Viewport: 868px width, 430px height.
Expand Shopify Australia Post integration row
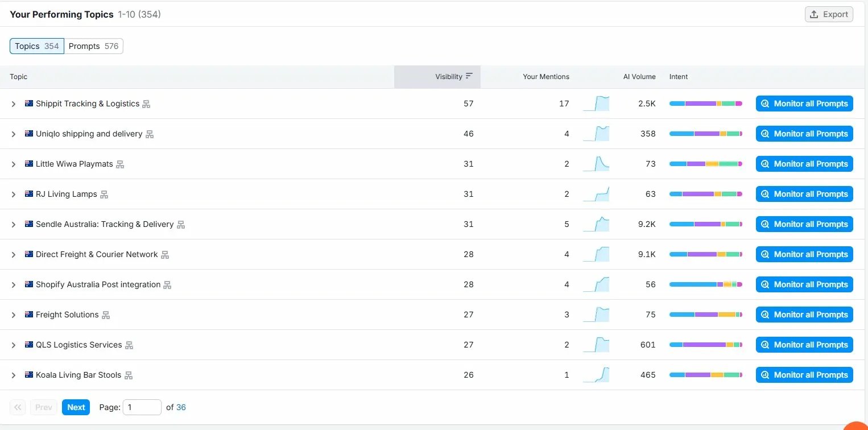14,285
